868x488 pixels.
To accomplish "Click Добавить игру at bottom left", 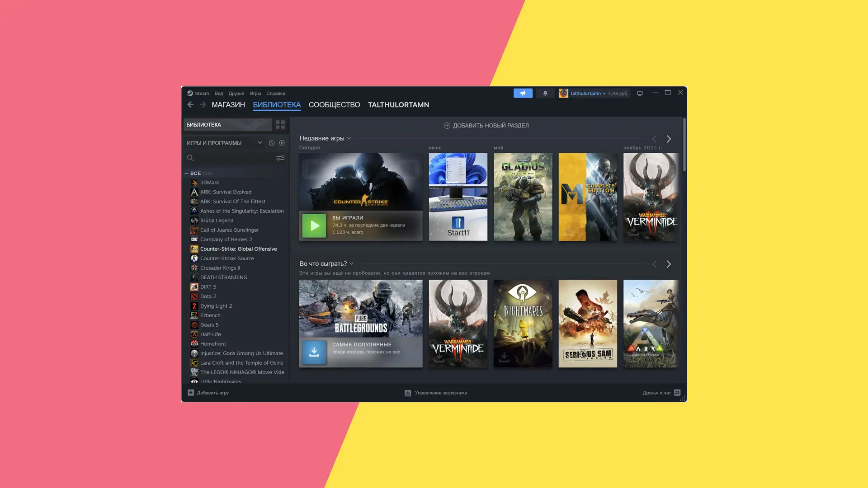I will [208, 393].
